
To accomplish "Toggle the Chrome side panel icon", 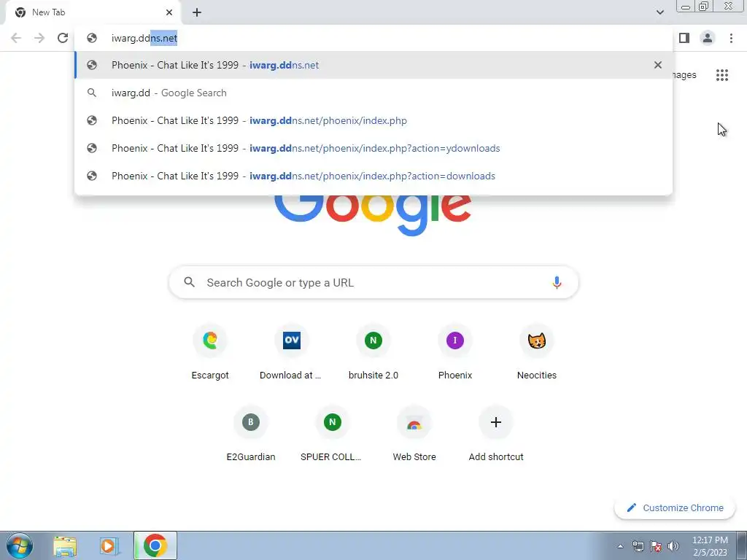I will [x=684, y=38].
